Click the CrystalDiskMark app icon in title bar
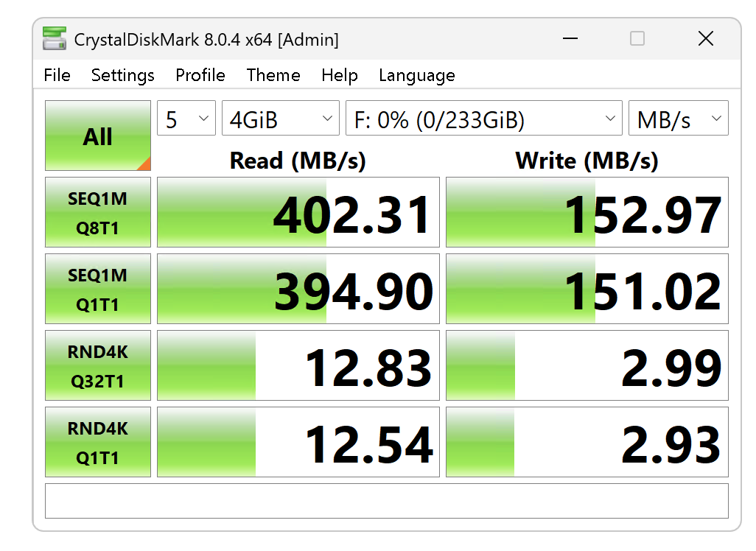 pyautogui.click(x=54, y=39)
